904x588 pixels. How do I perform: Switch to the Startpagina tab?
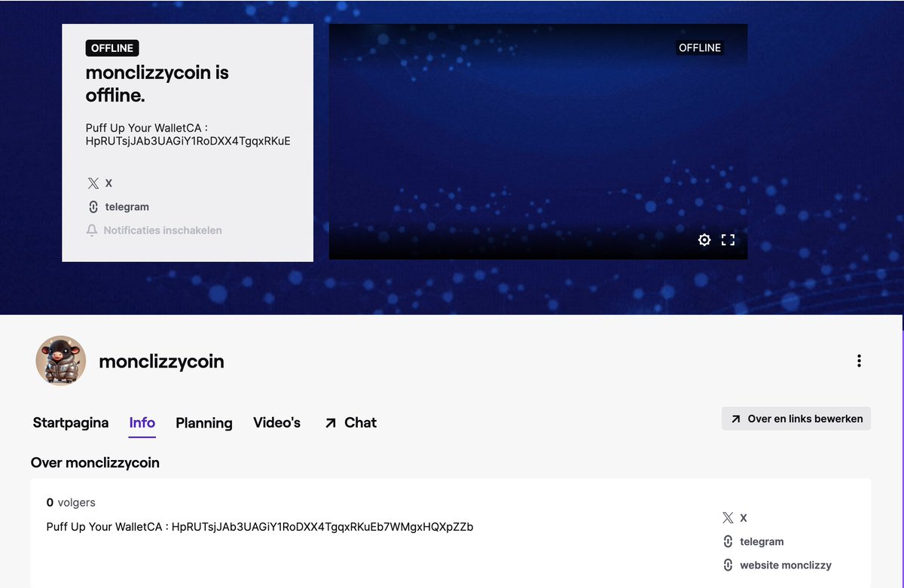coord(71,423)
